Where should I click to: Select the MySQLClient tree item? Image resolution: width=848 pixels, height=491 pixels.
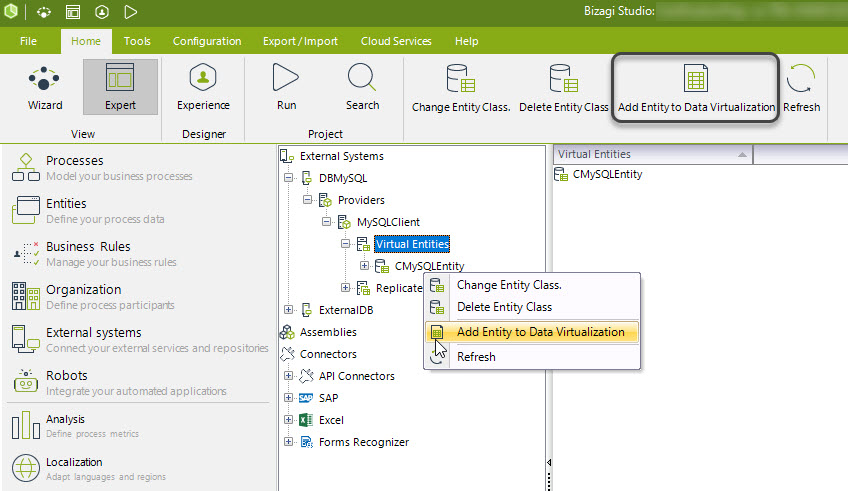click(388, 222)
